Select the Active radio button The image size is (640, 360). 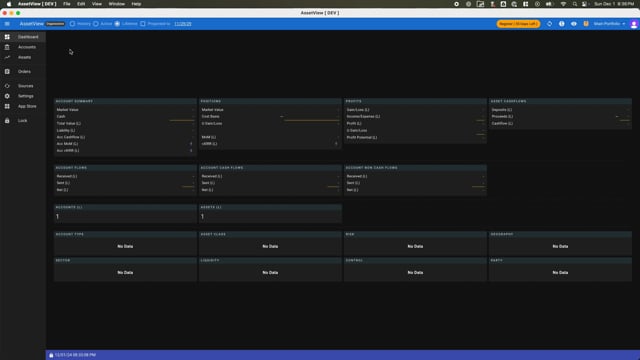pyautogui.click(x=96, y=24)
